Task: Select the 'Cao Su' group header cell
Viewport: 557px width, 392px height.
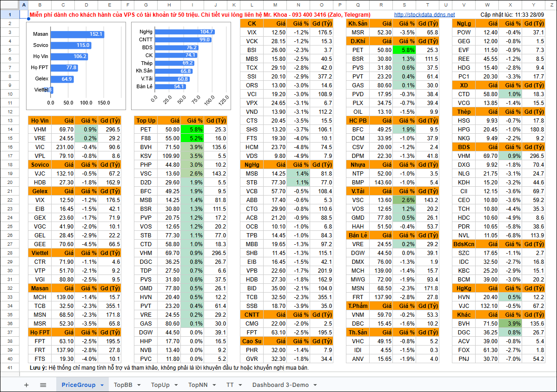Action: point(252,341)
